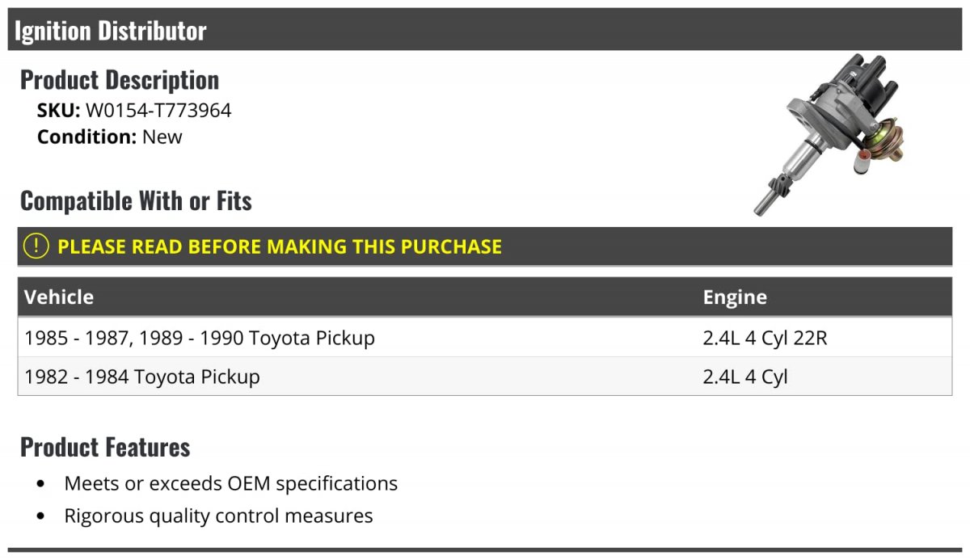Click the Ignition Distributor header bar
Viewport: 970px width, 560px height.
[484, 29]
